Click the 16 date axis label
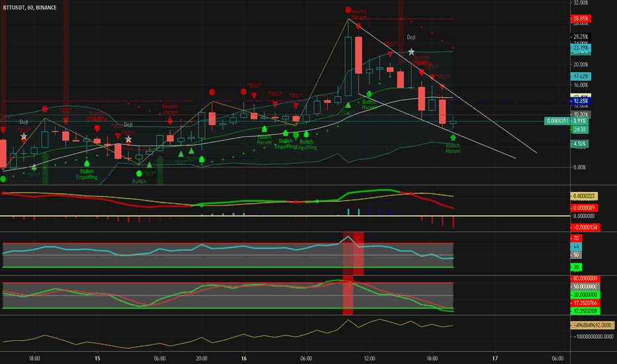This screenshot has width=617, height=364. click(244, 359)
